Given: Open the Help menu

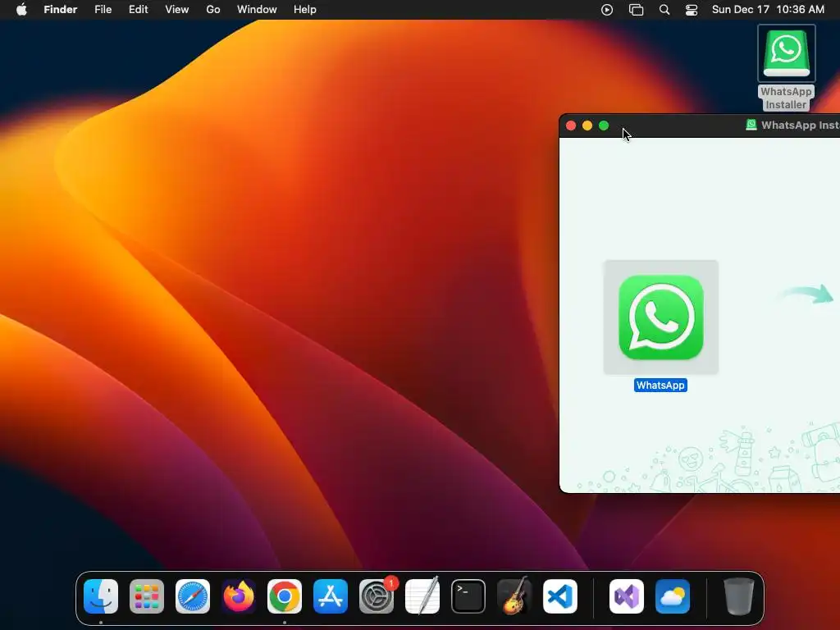Looking at the screenshot, I should coord(305,10).
